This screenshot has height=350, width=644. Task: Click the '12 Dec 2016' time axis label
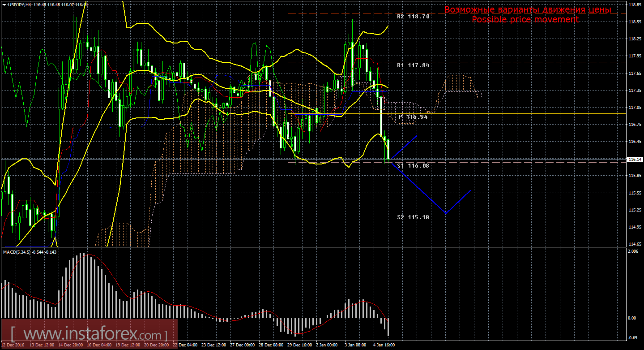pyautogui.click(x=13, y=346)
